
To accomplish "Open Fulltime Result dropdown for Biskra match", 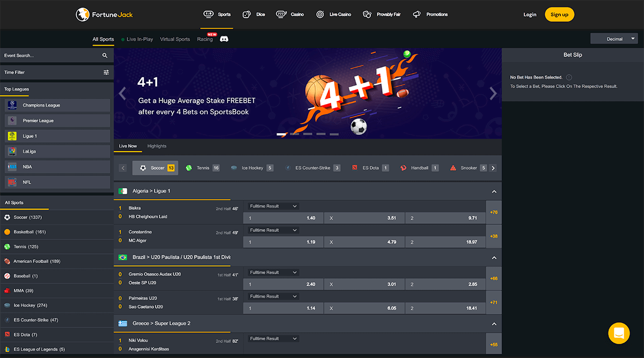I will tap(273, 206).
